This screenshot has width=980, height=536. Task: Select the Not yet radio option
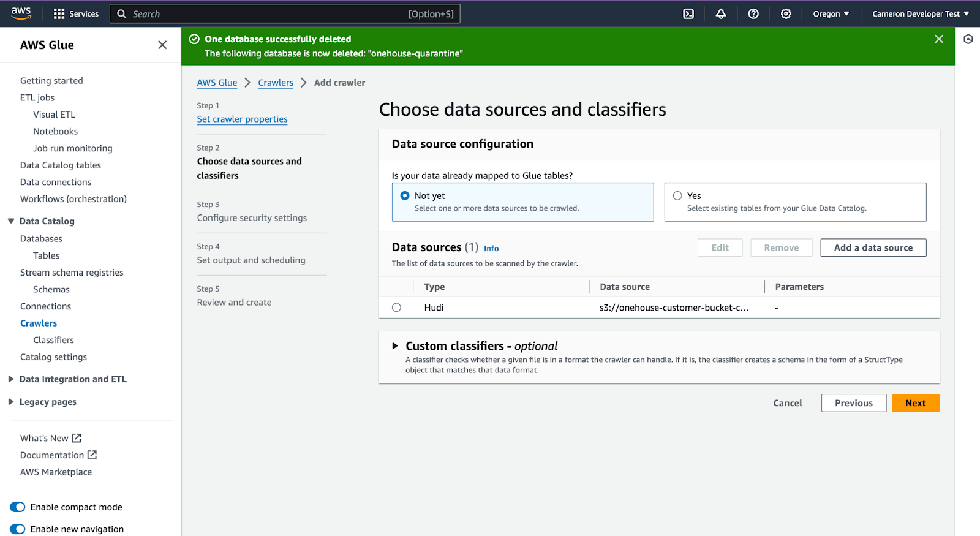(405, 195)
